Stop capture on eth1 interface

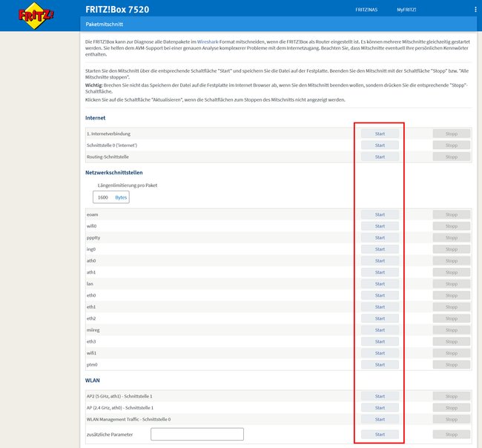click(452, 307)
